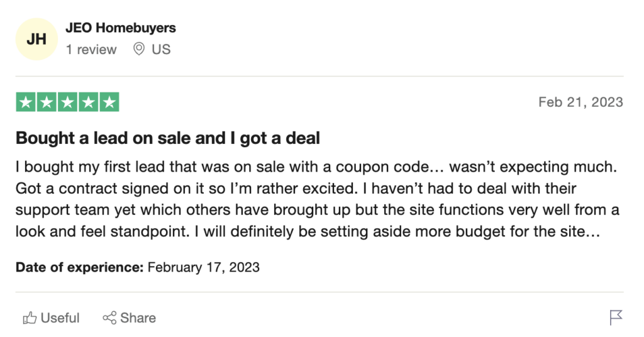Open the "Bought a lead on sale" review title
The width and height of the screenshot is (644, 337).
tap(168, 138)
